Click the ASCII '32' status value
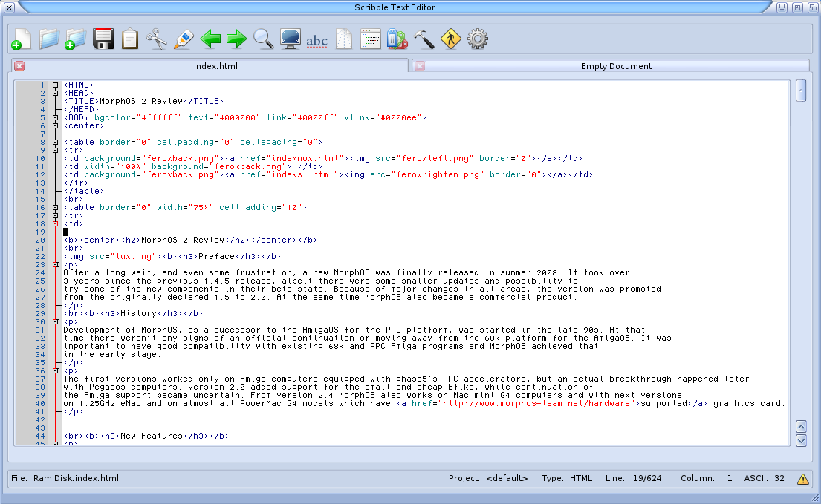The height and width of the screenshot is (504, 821). tap(779, 478)
